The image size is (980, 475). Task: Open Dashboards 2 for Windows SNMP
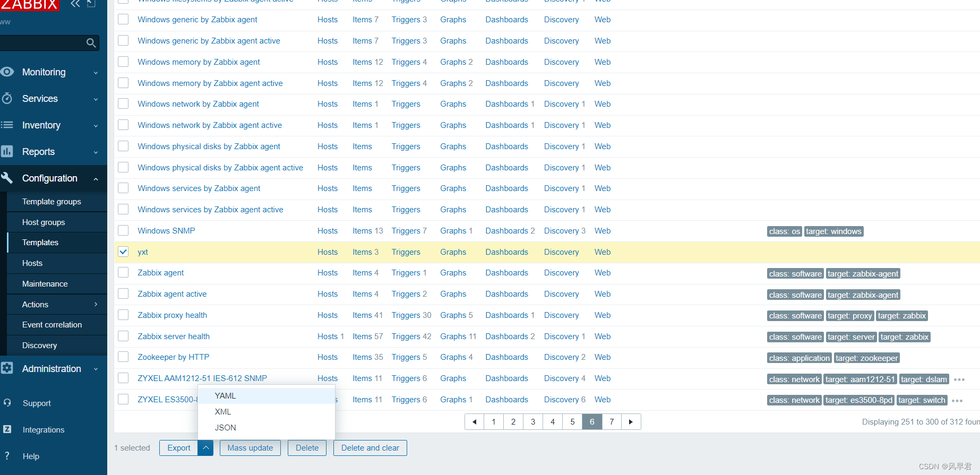pos(510,231)
